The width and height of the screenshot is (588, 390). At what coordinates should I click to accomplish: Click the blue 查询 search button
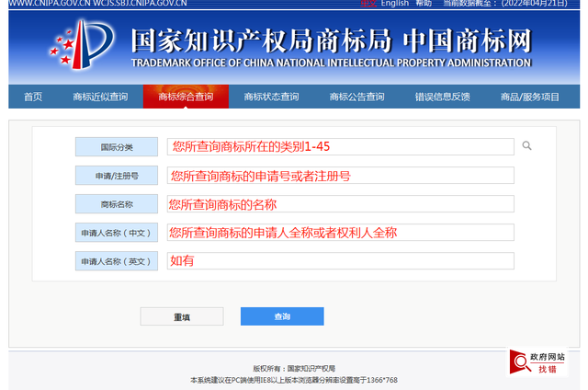pos(282,316)
